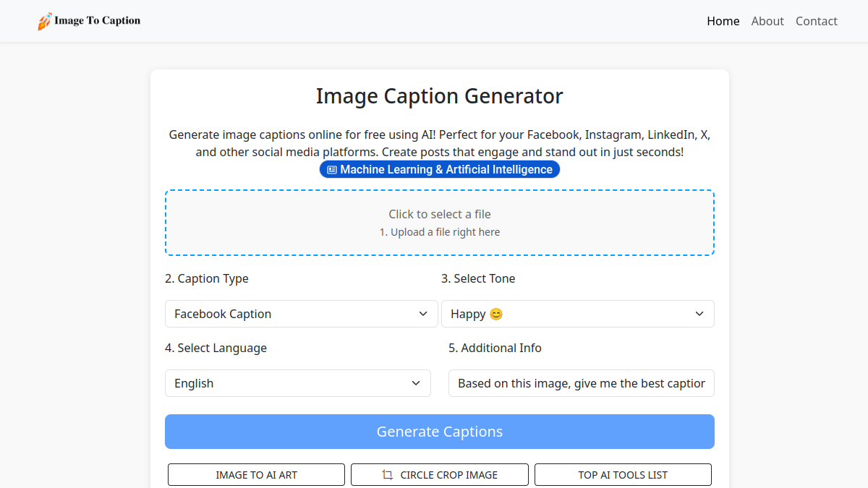Viewport: 868px width, 488px height.
Task: Open the Select Language dropdown showing English
Action: pos(298,383)
